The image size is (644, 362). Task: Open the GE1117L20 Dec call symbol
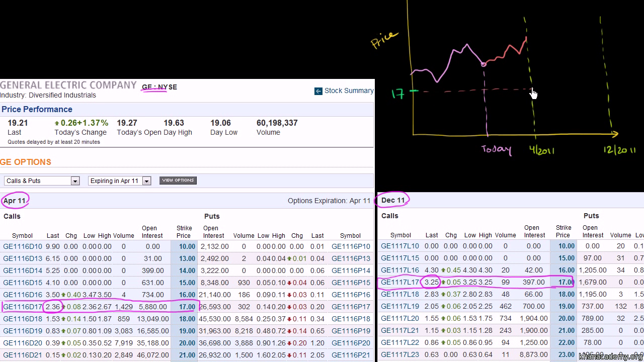[x=400, y=318]
